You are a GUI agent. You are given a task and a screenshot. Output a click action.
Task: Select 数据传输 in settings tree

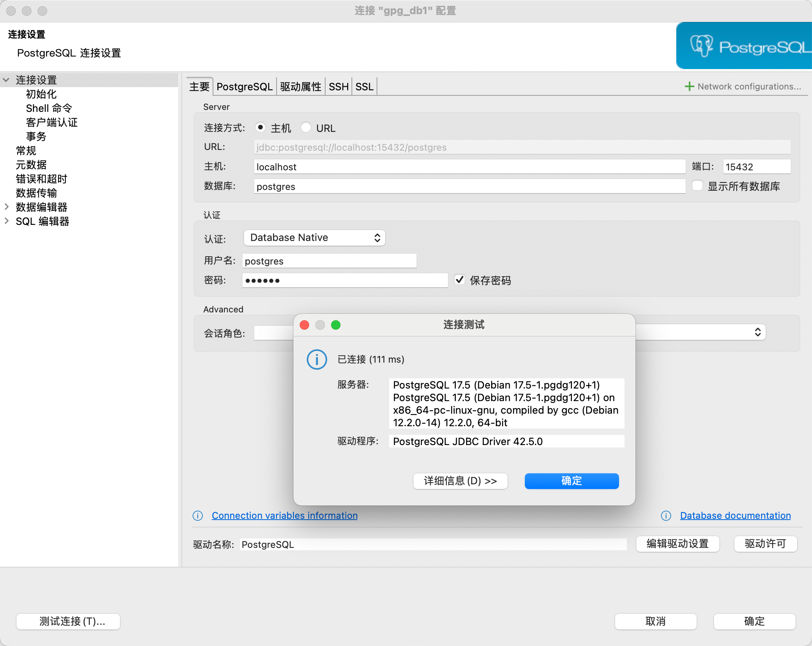(36, 193)
